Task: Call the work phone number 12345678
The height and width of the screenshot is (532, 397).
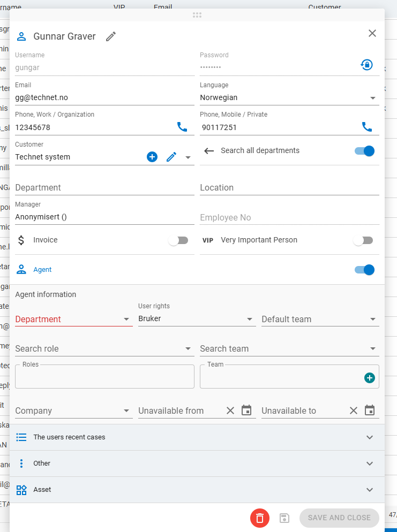Action: 182,127
